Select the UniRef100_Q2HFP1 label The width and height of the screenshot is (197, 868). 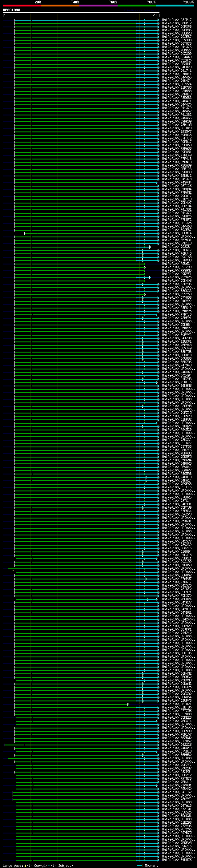[176, 318]
